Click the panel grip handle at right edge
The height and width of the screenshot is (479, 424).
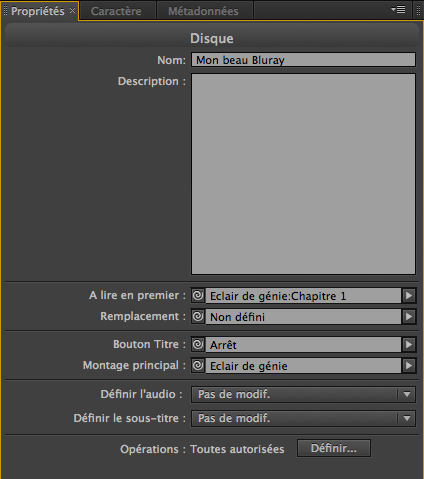(419, 10)
